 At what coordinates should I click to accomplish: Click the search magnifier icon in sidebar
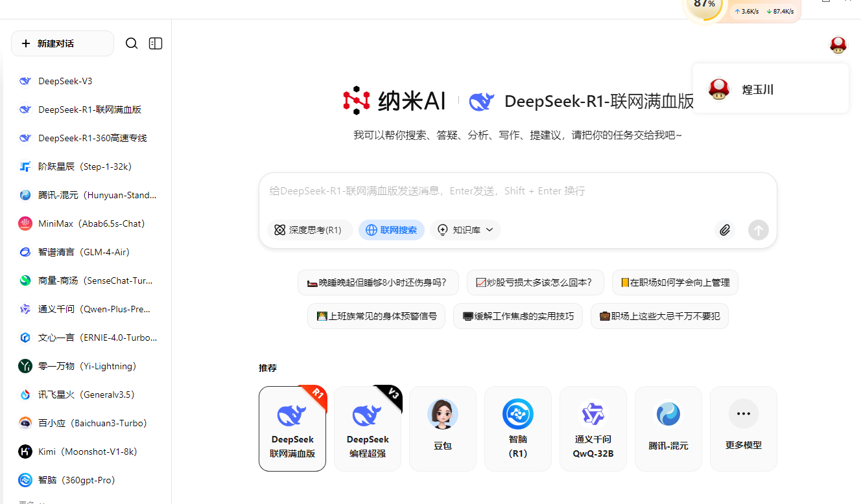tap(132, 43)
